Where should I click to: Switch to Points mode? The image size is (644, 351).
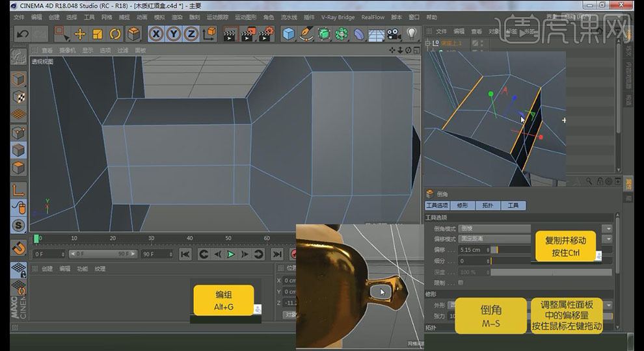(x=18, y=133)
